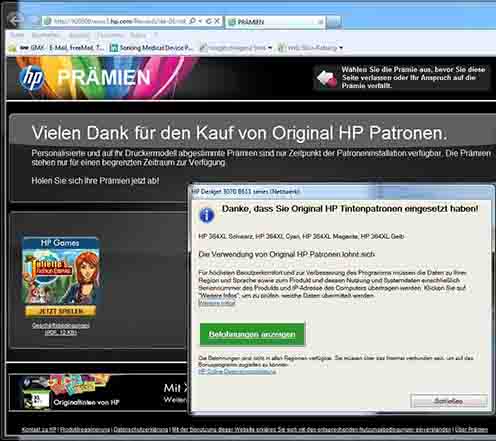Image resolution: width=496 pixels, height=441 pixels.
Task: Click the Schließen button in dialog
Action: [x=448, y=401]
